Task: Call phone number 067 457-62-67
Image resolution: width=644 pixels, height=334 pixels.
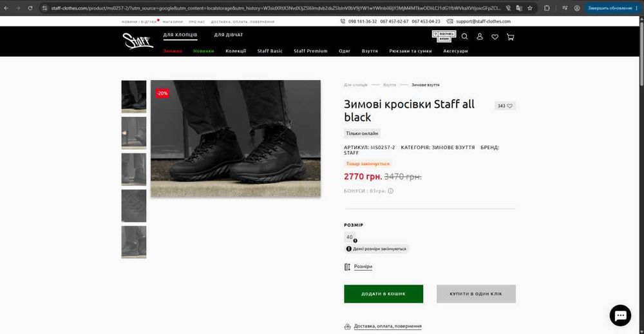Action: click(394, 21)
